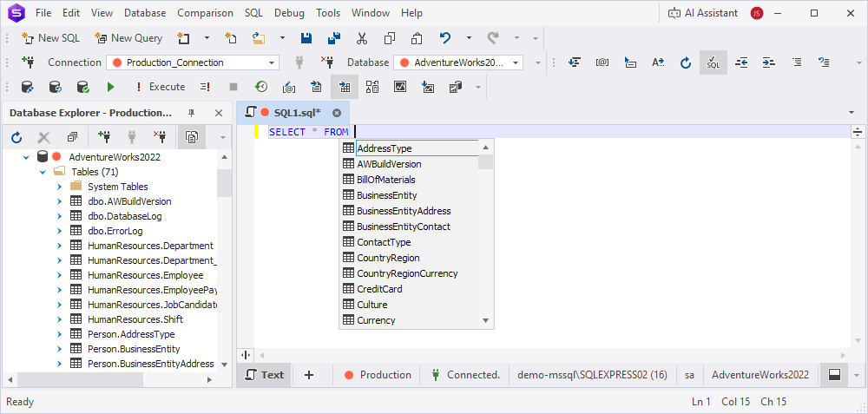Open the Connection dropdown showing Production_Connection
Image resolution: width=868 pixels, height=414 pixels.
pyautogui.click(x=273, y=62)
